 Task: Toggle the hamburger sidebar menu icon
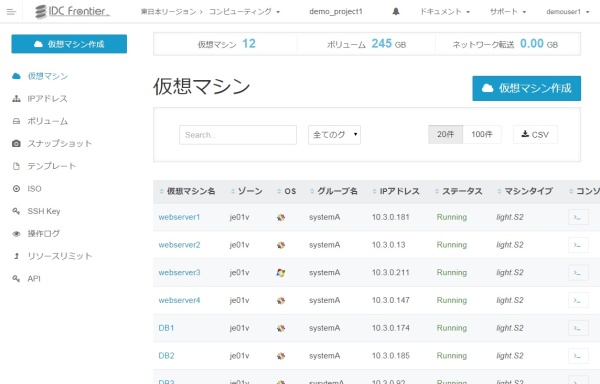[x=11, y=12]
